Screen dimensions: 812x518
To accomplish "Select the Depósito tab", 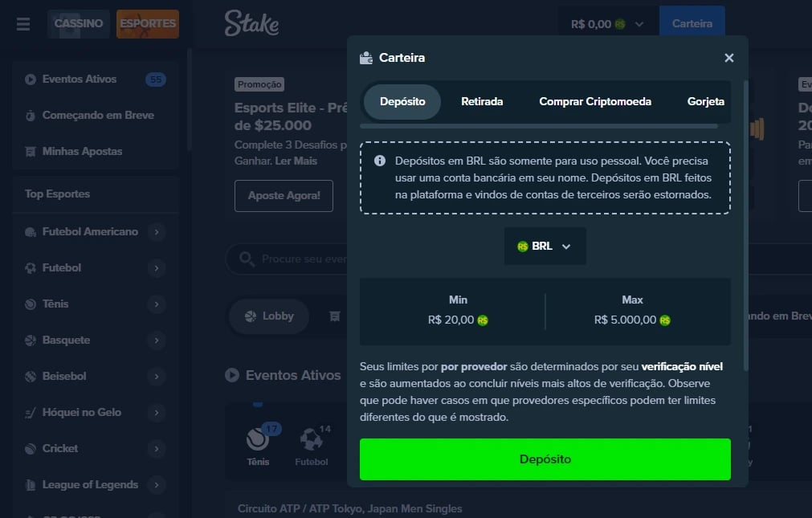I will coord(402,101).
